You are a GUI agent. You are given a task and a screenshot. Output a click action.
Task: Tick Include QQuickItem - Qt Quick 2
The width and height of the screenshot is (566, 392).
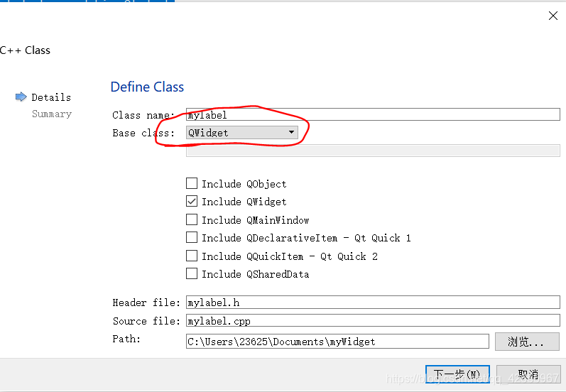192,256
